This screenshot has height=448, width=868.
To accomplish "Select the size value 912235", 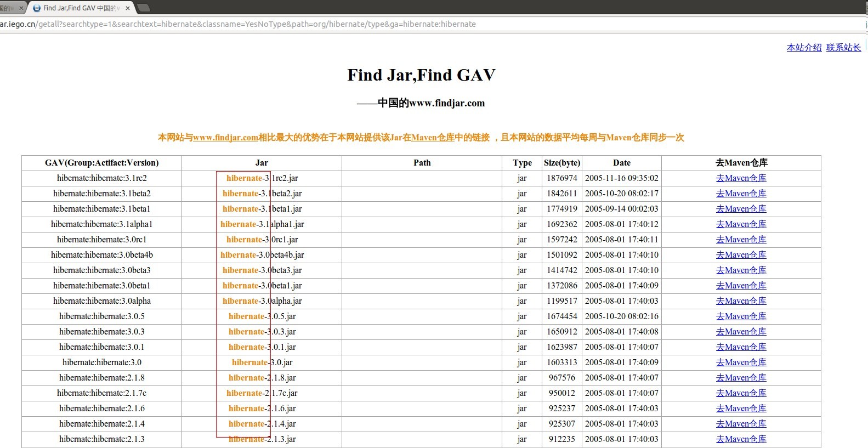I will pyautogui.click(x=562, y=439).
